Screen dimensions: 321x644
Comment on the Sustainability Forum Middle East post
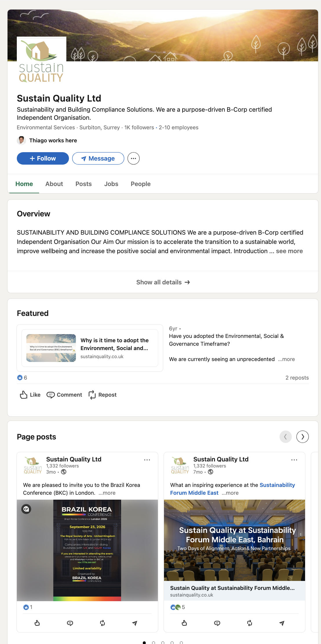(217, 623)
